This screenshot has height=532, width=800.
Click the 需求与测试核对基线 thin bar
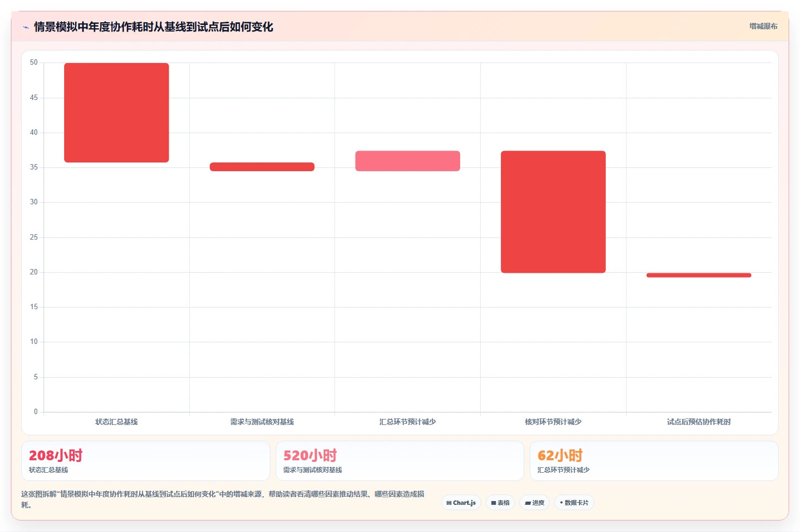click(262, 167)
